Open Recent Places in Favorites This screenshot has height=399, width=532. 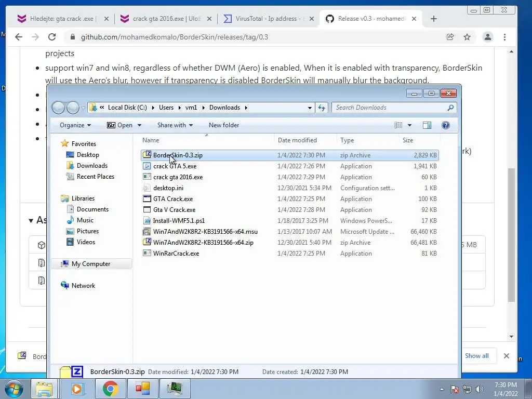point(95,177)
